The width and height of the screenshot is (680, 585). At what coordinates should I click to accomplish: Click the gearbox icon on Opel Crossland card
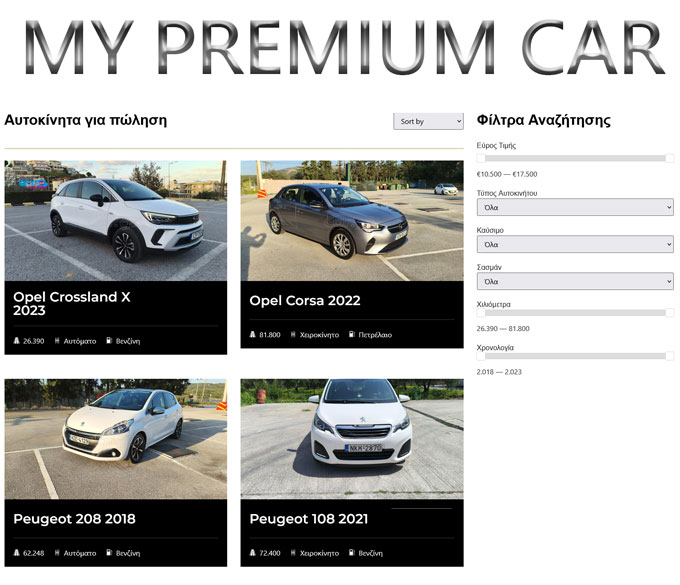point(57,341)
